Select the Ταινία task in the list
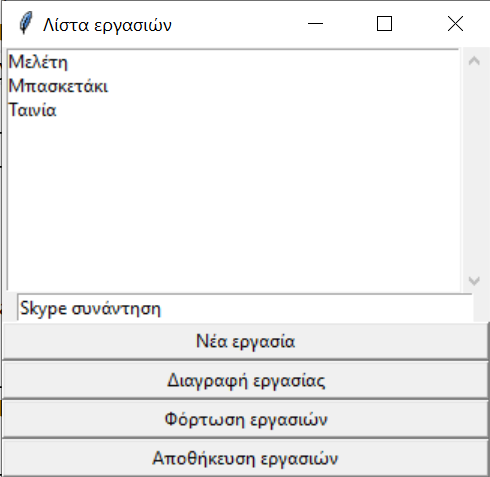Image resolution: width=490 pixels, height=477 pixels. point(32,110)
